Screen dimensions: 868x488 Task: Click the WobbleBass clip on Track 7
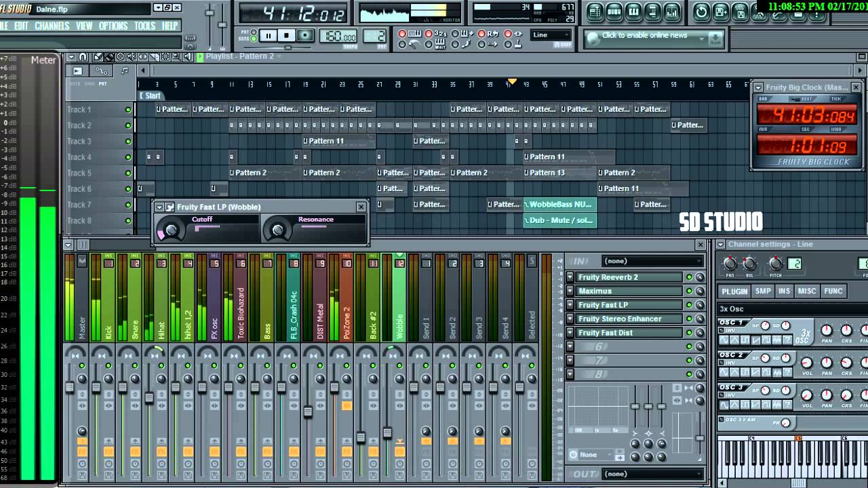coord(560,205)
